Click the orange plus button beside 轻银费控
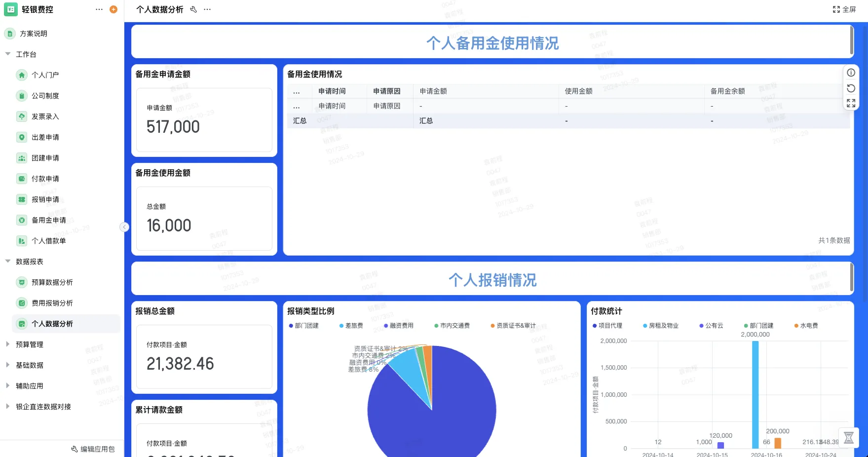Viewport: 868px width, 457px height. click(113, 9)
